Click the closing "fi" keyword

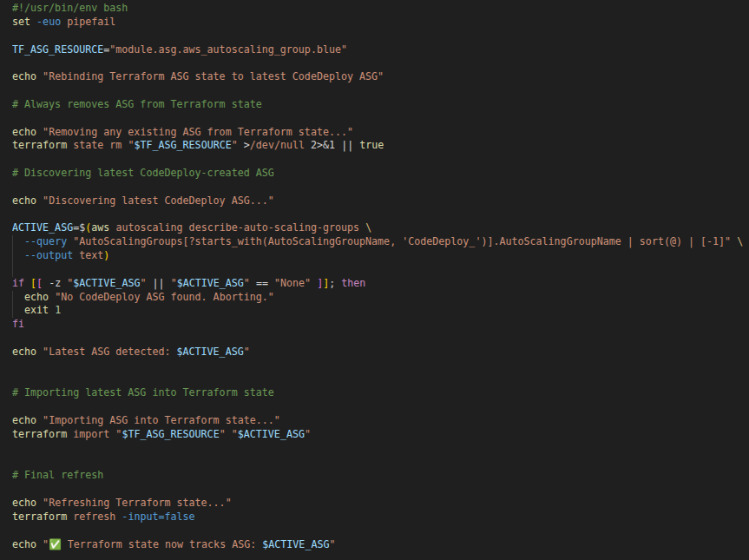click(18, 324)
